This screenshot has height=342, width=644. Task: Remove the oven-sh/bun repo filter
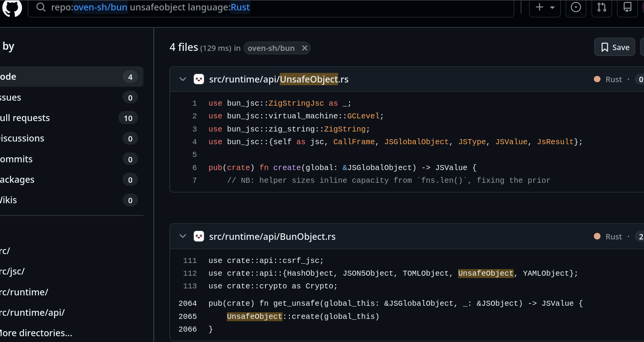[304, 48]
